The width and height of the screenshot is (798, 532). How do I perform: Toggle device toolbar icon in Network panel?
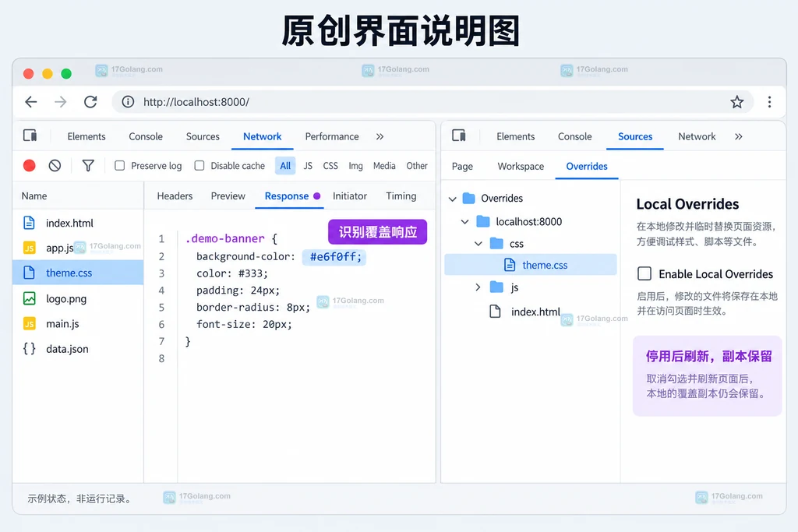tap(30, 136)
